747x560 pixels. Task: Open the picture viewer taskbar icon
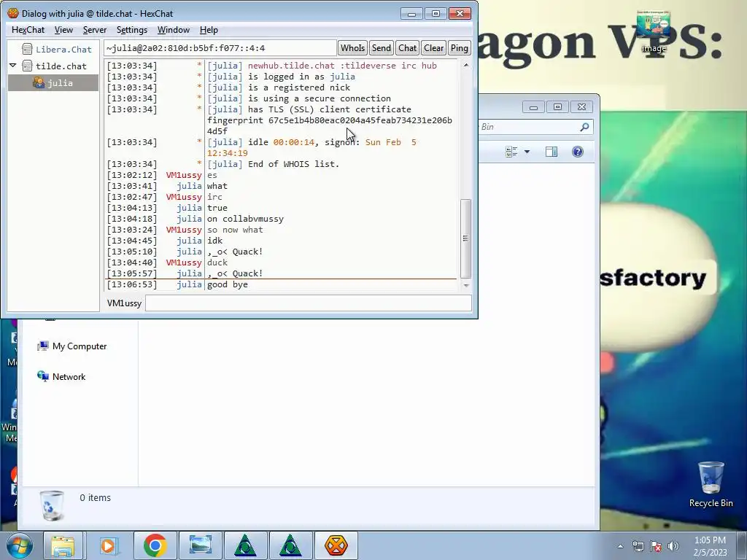200,545
